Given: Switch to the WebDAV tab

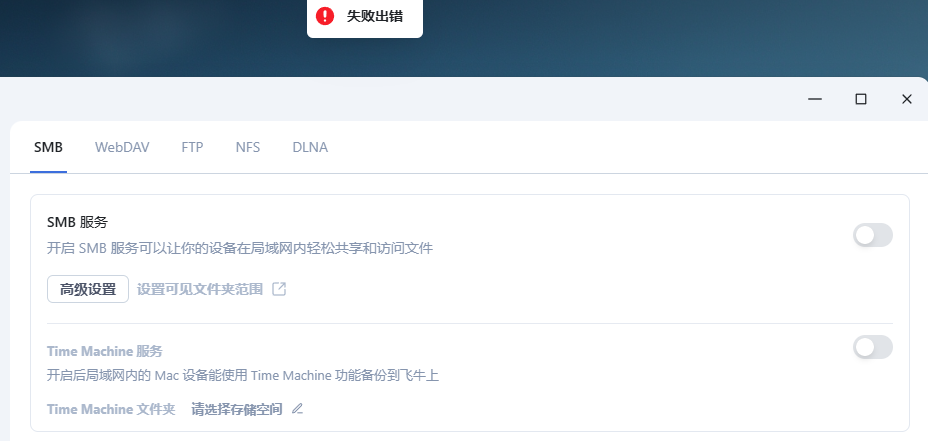Looking at the screenshot, I should coord(122,147).
